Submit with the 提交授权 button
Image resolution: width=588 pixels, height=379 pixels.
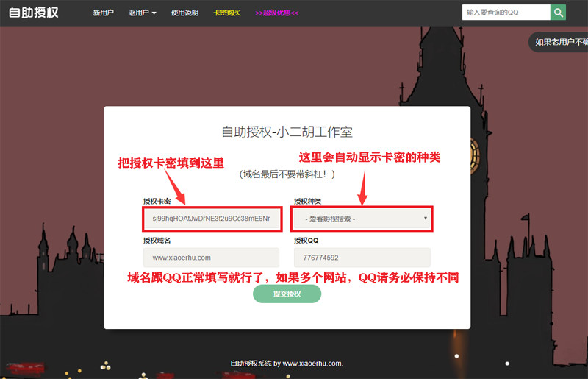click(287, 294)
